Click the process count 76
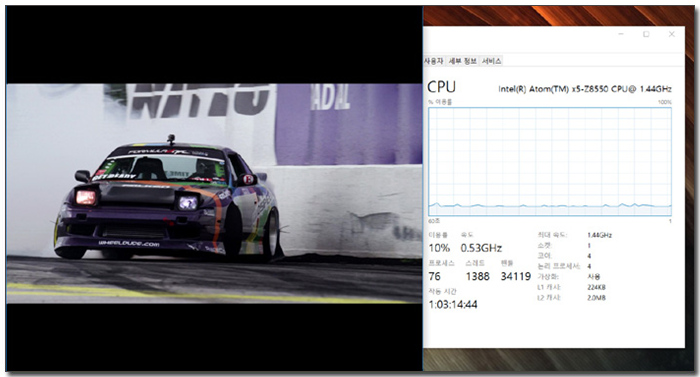The height and width of the screenshot is (377, 700). [x=434, y=276]
